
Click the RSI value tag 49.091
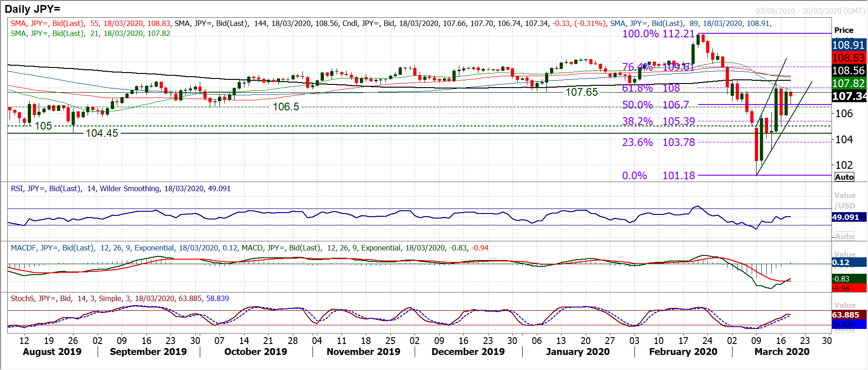coord(848,217)
